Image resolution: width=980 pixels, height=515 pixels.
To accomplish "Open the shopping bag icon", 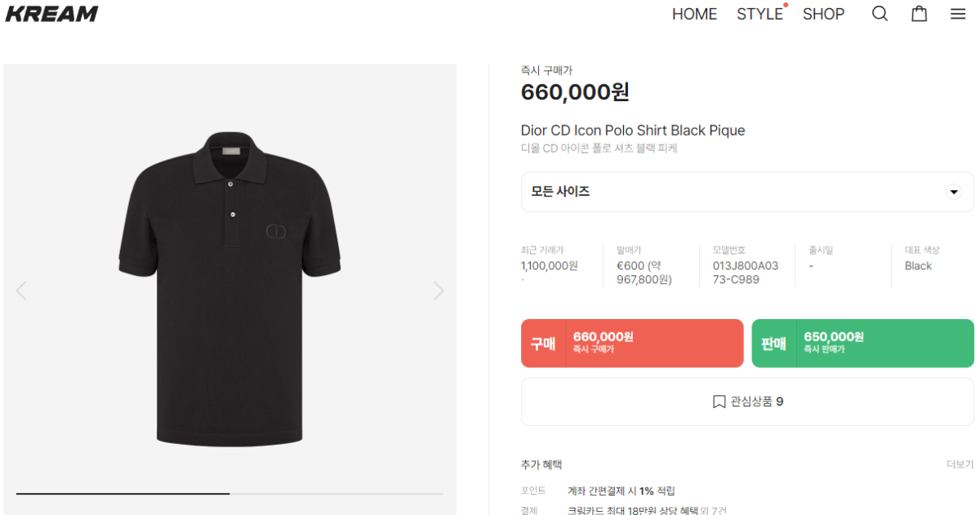I will point(920,14).
